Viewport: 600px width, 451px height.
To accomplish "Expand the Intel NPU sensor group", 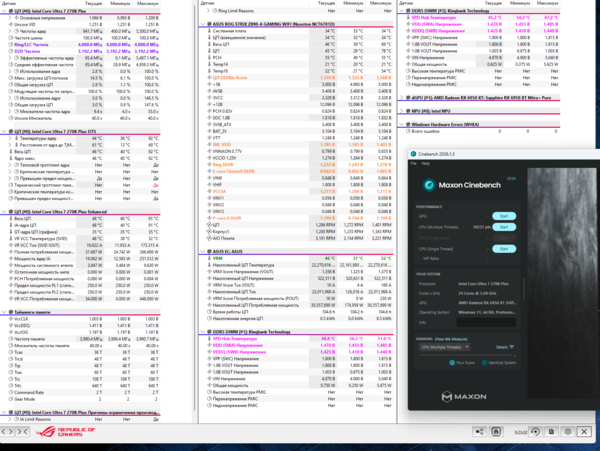I will (x=401, y=111).
